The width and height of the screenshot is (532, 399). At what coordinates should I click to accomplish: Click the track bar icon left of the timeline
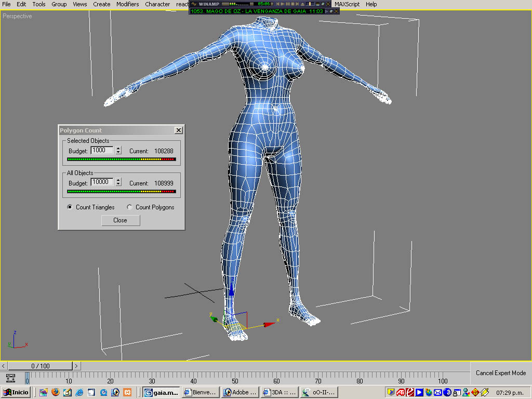[10, 378]
